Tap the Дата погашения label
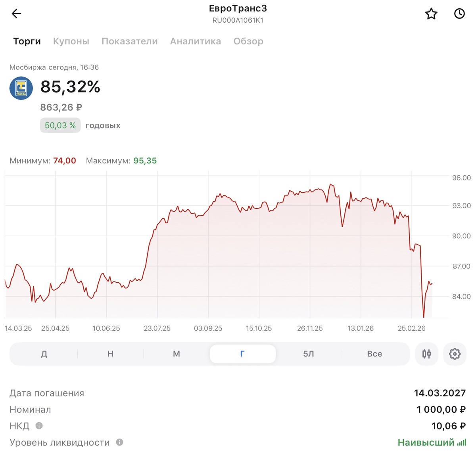This screenshot has height=458, width=476. click(47, 393)
